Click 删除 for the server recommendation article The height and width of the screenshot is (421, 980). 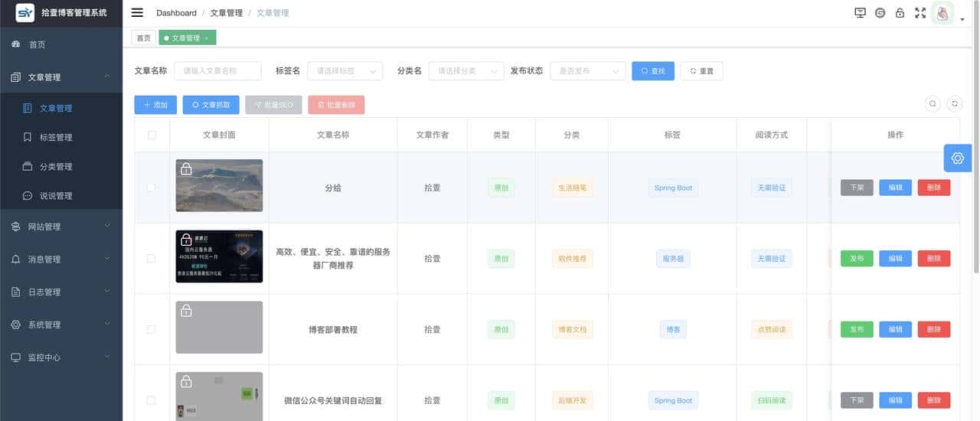[934, 259]
